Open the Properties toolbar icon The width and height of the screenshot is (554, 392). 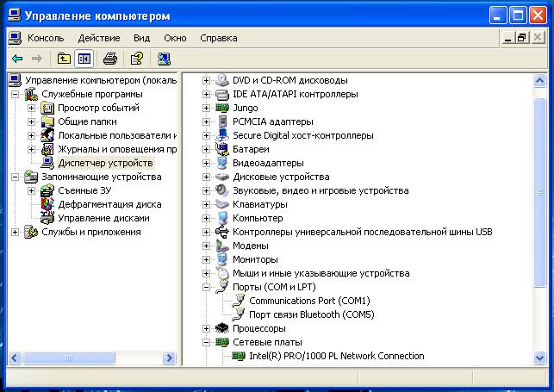pyautogui.click(x=136, y=59)
